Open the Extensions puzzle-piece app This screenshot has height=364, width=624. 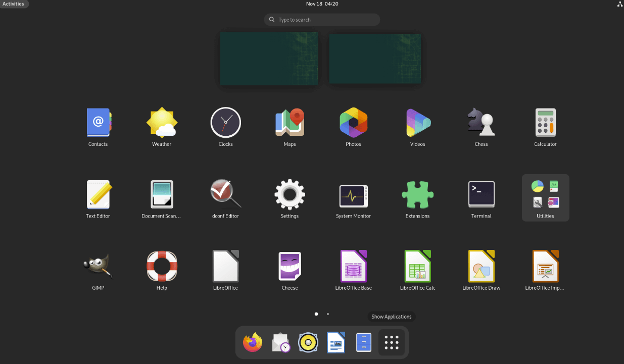417,194
